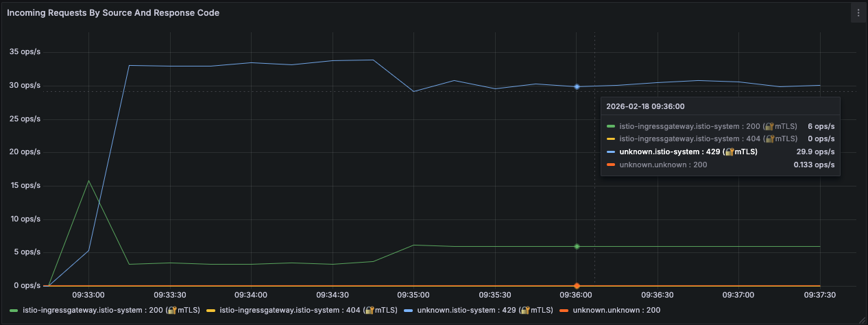Click the 15 ops/s y-axis label
868x325 pixels.
[x=25, y=185]
